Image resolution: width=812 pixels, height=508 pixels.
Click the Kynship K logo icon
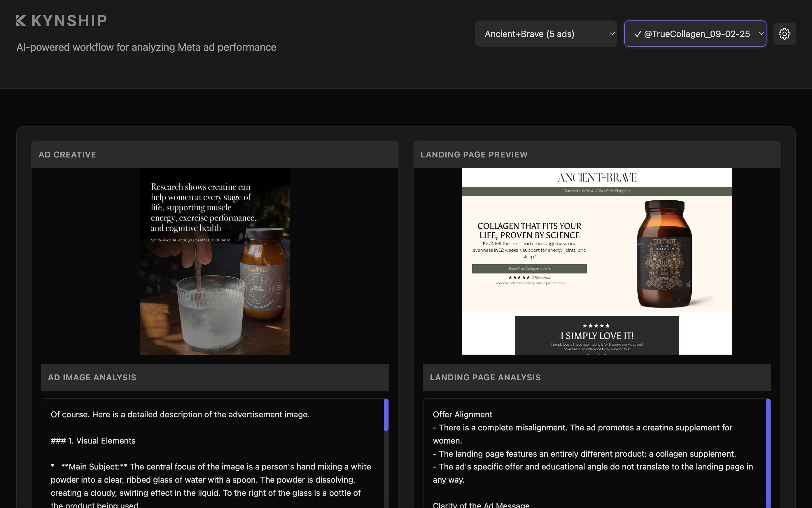click(x=21, y=20)
